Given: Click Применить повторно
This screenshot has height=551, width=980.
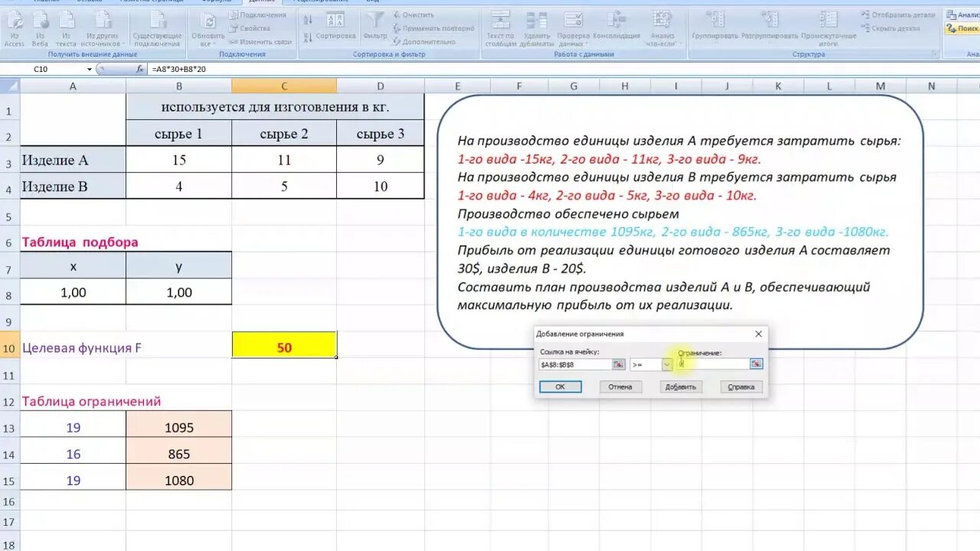Looking at the screenshot, I should click(x=433, y=28).
